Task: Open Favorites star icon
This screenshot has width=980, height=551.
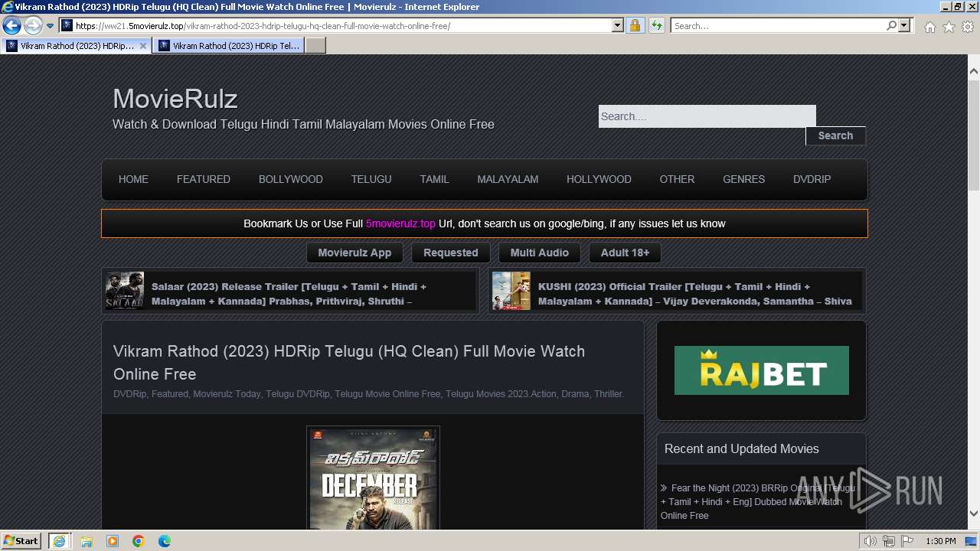Action: tap(949, 27)
